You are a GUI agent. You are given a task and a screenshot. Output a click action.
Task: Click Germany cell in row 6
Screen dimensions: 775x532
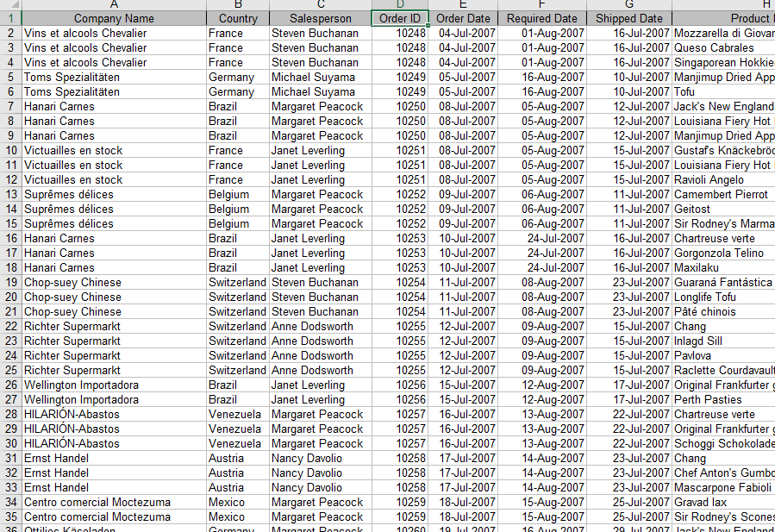point(238,92)
